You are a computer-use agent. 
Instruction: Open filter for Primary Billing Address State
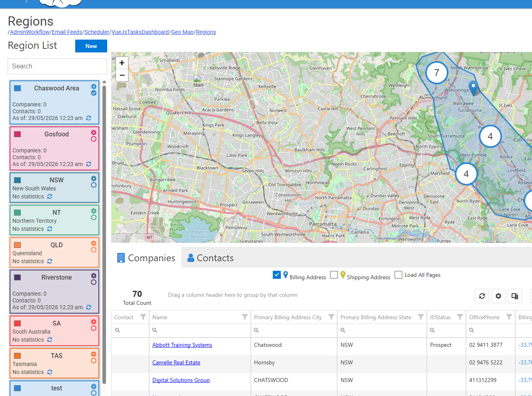(x=421, y=317)
